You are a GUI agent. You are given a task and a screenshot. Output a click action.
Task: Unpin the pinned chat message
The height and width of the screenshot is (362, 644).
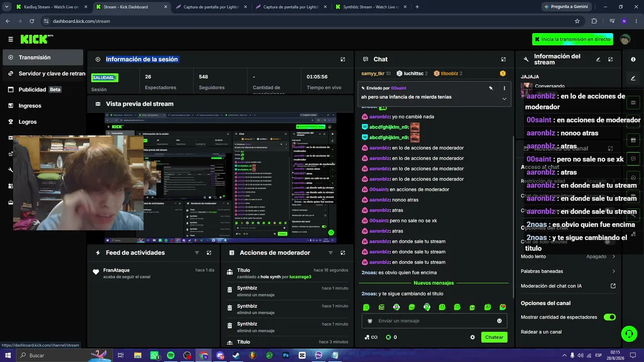491,88
